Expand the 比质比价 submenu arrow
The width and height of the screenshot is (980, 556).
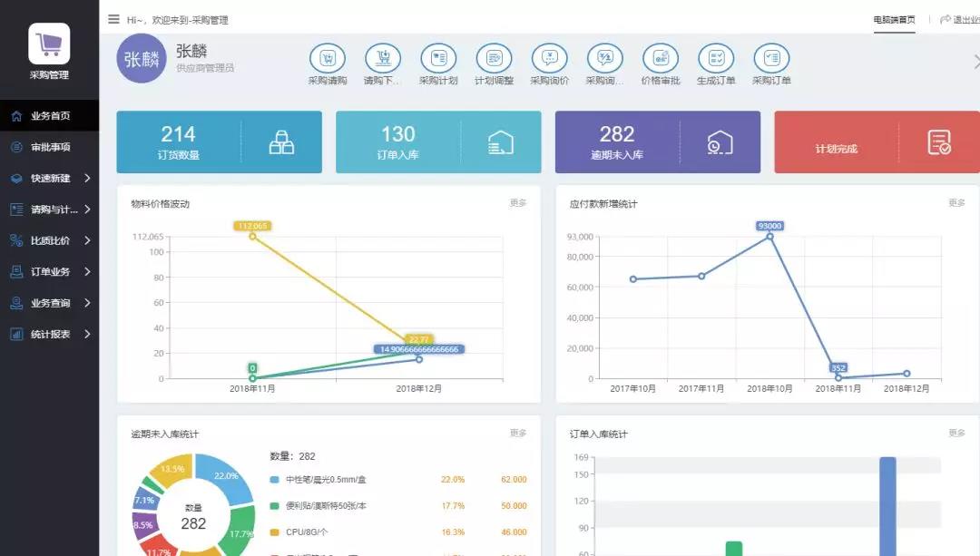(87, 240)
